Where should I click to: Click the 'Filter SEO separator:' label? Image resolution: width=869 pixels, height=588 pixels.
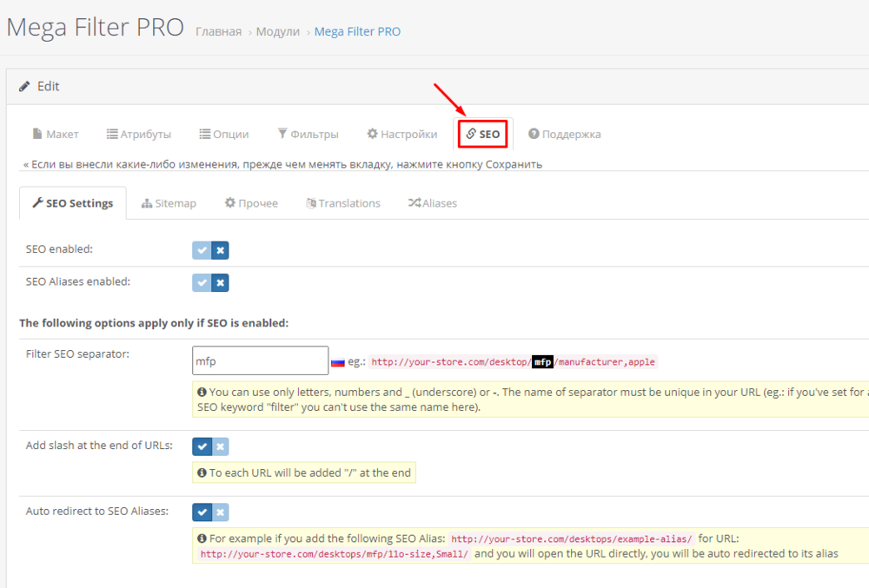(x=77, y=353)
